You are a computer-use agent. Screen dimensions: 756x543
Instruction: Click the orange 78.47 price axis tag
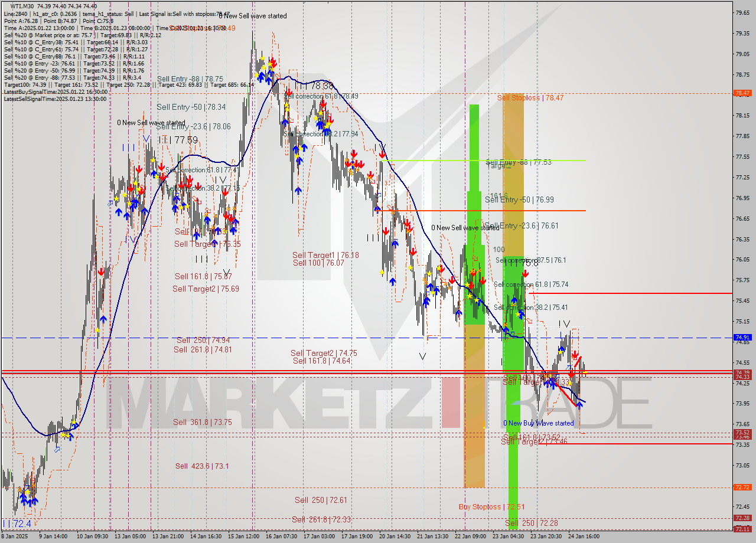[x=742, y=93]
